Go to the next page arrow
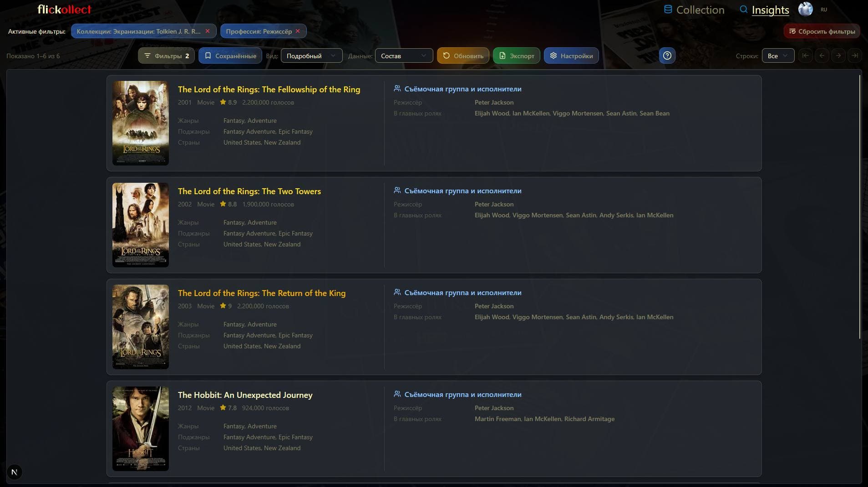This screenshot has width=868, height=487. point(838,56)
